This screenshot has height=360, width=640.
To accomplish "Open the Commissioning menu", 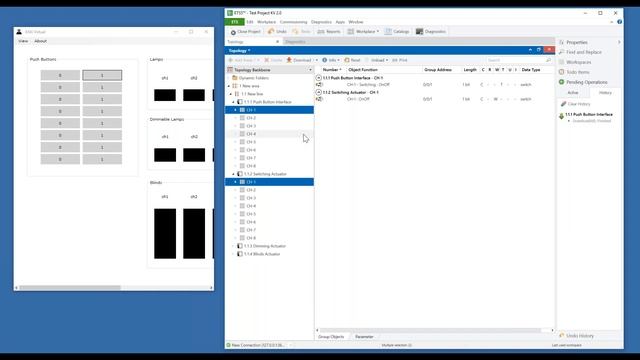I will click(293, 22).
